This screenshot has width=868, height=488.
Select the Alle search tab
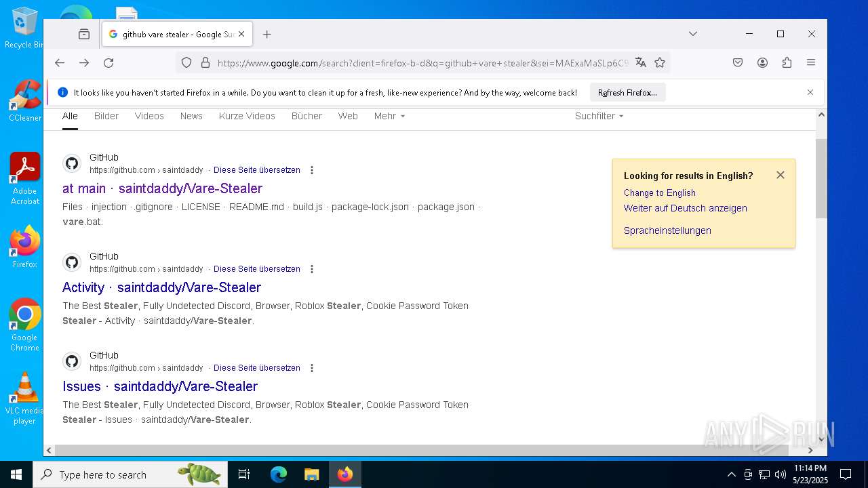click(70, 117)
